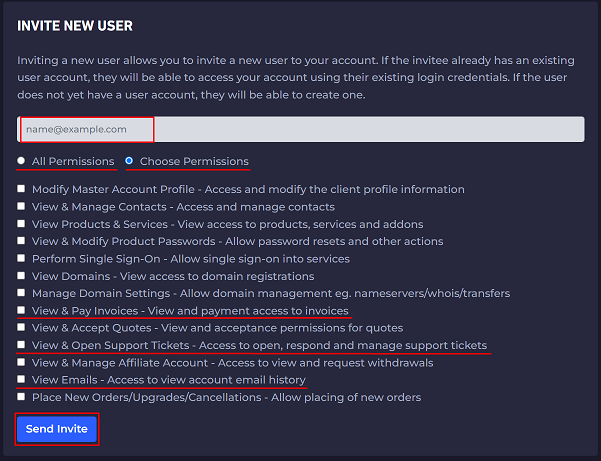Tick the View Products & Services checkbox

point(22,224)
